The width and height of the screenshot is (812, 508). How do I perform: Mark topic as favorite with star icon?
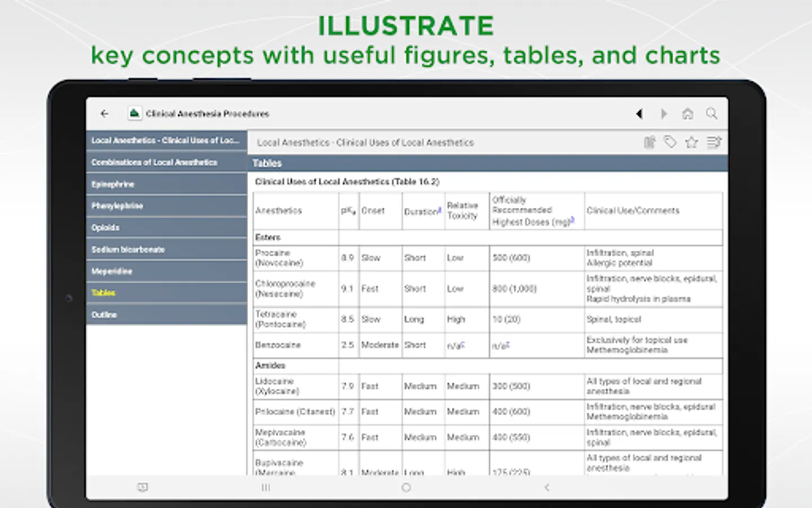691,142
